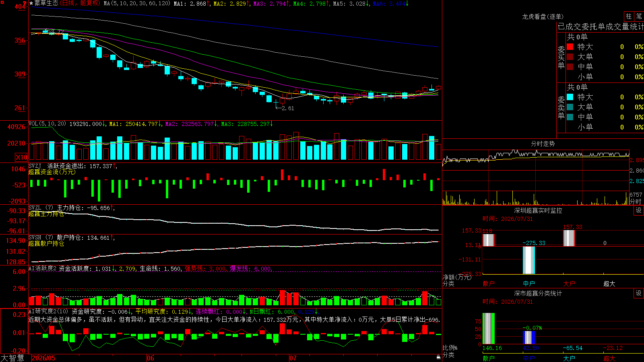The width and height of the screenshot is (644, 362).
Task: Click the small lock icon at chart bottom-right
Action: 439,357
